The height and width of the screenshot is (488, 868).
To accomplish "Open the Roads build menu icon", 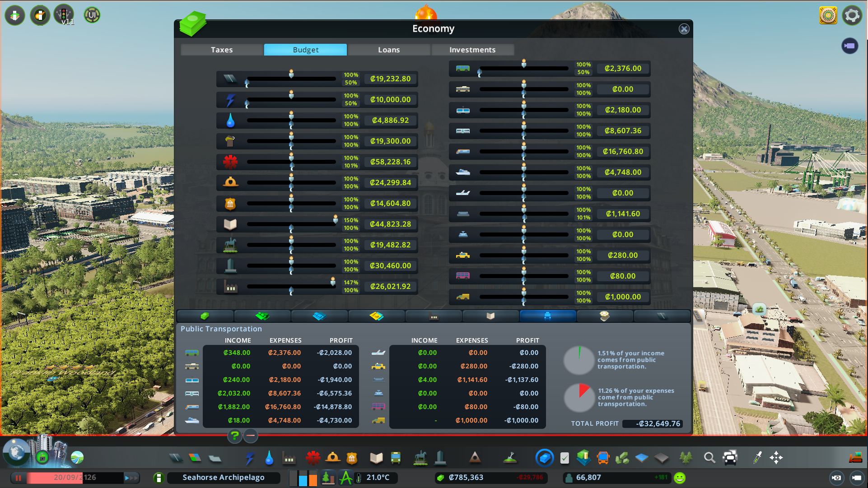I will [x=176, y=458].
